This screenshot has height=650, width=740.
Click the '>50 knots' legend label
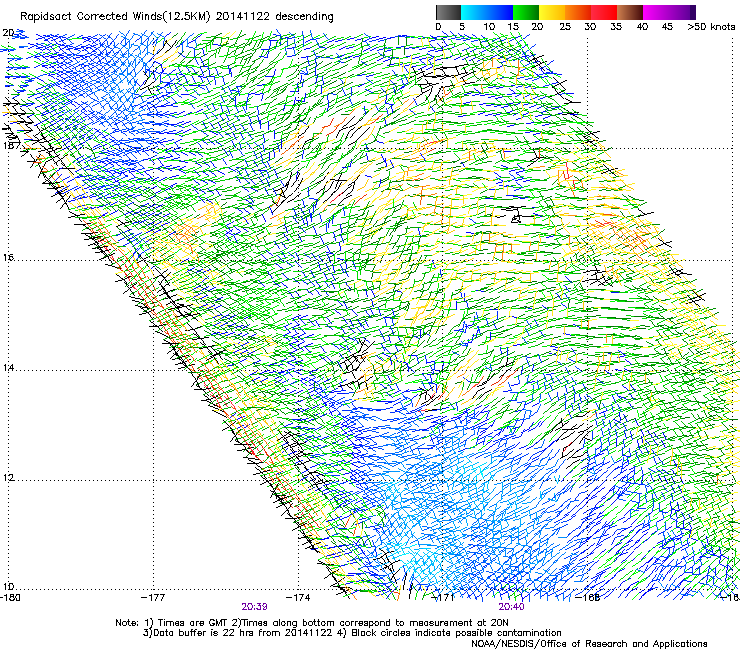[711, 27]
